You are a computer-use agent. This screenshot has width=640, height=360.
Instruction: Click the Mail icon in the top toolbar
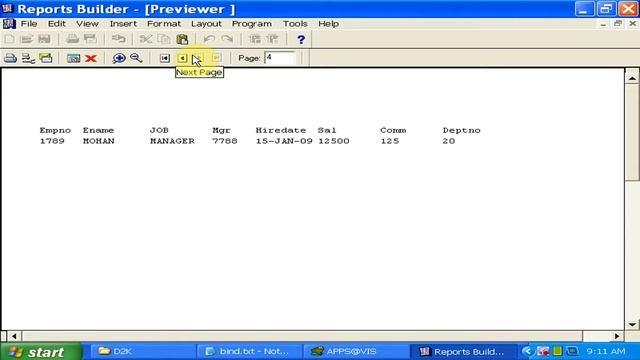click(x=90, y=39)
